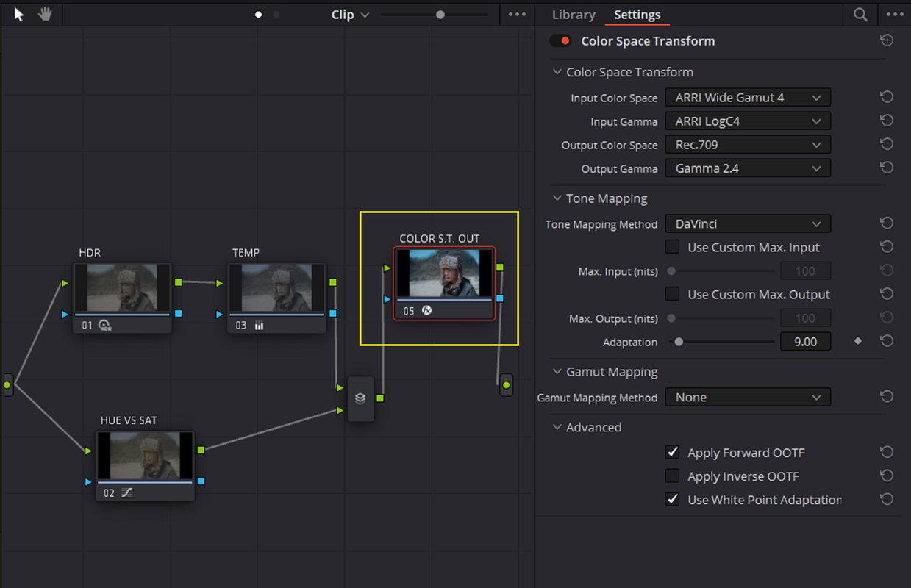Reset the Tone Mapping Method setting
Screen dimensions: 911x588
pyautogui.click(x=887, y=223)
